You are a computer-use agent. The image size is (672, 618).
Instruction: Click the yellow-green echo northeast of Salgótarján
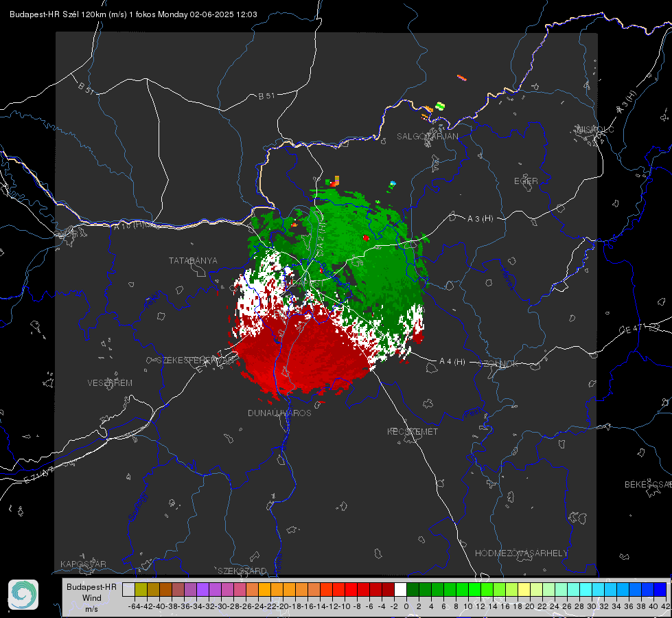[x=440, y=106]
